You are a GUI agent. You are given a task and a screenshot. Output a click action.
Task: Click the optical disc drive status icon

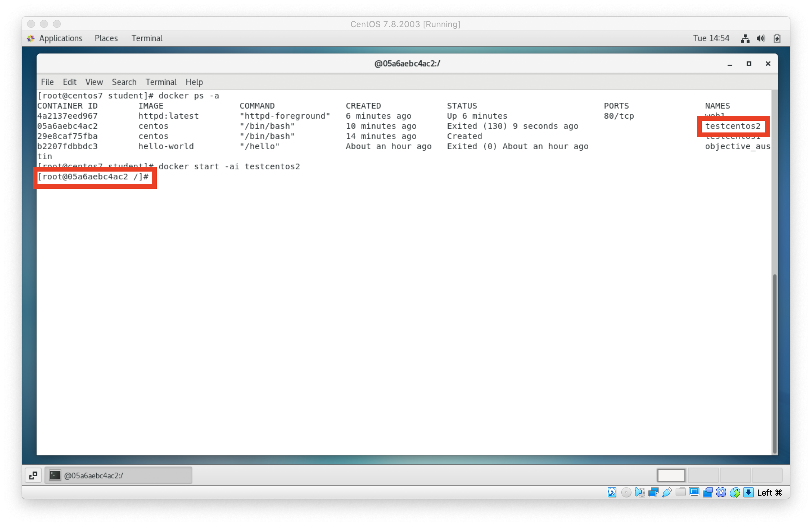626,492
